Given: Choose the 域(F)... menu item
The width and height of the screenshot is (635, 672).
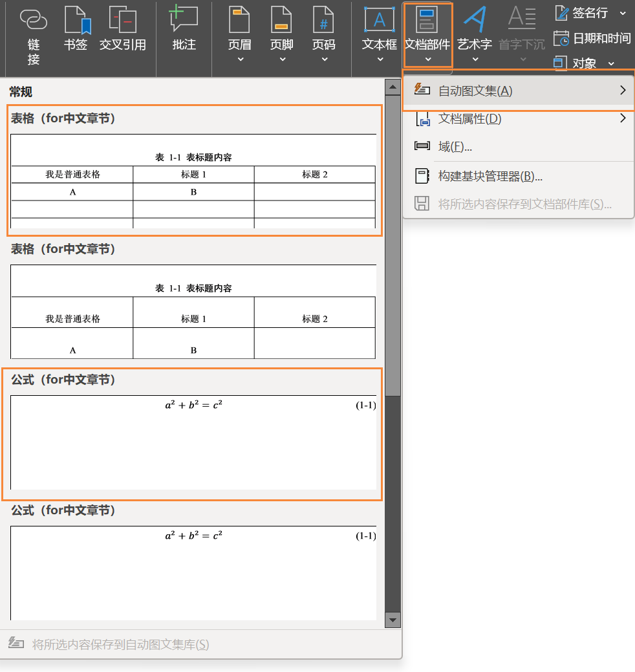Looking at the screenshot, I should (x=519, y=147).
